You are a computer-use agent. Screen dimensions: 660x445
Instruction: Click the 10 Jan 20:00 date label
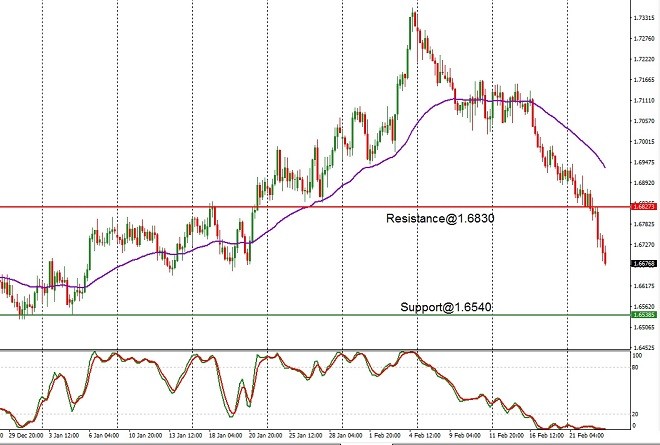(146, 435)
